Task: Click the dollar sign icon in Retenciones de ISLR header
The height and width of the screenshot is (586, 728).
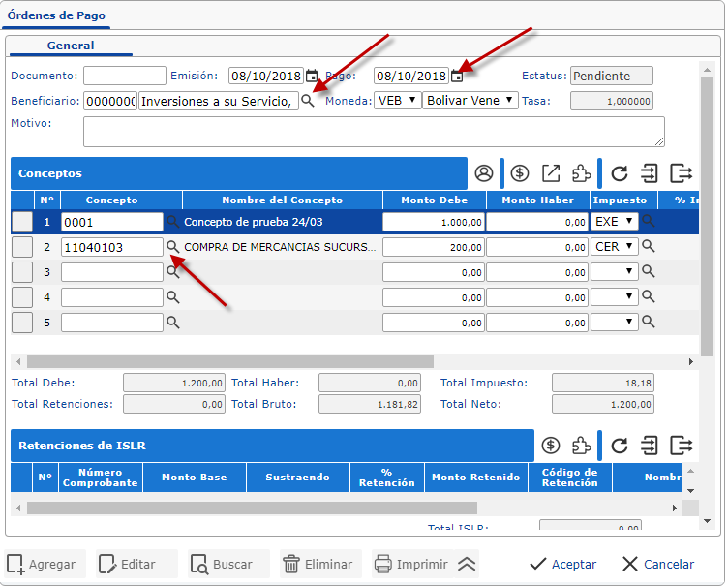Action: (551, 446)
